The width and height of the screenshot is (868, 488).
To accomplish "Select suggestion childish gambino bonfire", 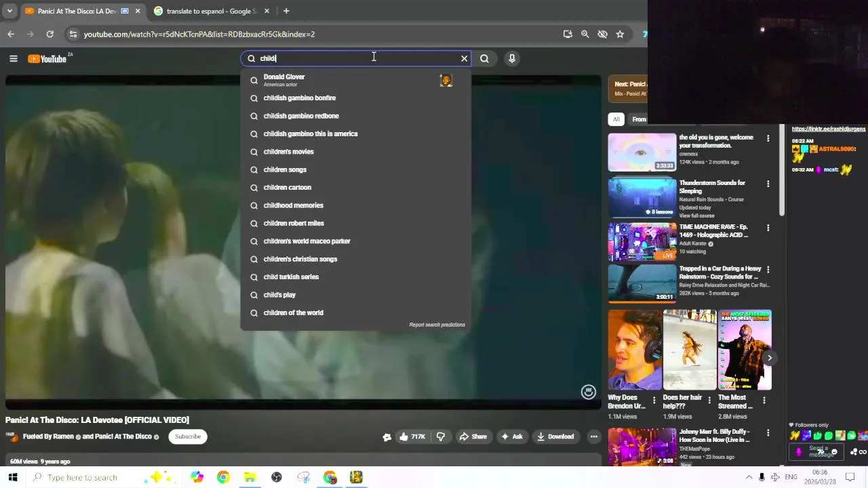I will click(355, 98).
